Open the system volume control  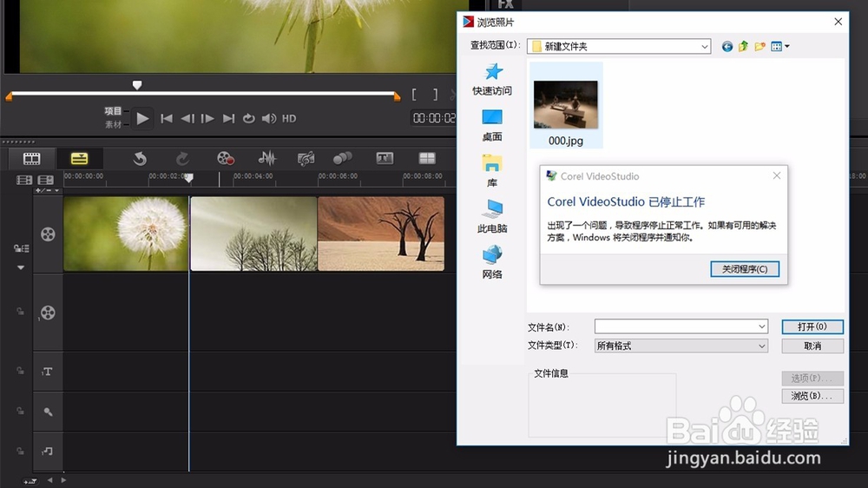click(269, 119)
